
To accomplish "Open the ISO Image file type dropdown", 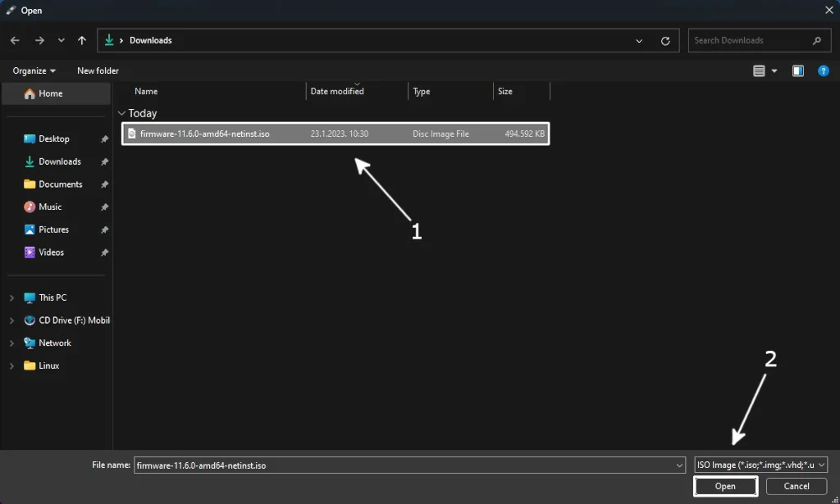I will (760, 465).
